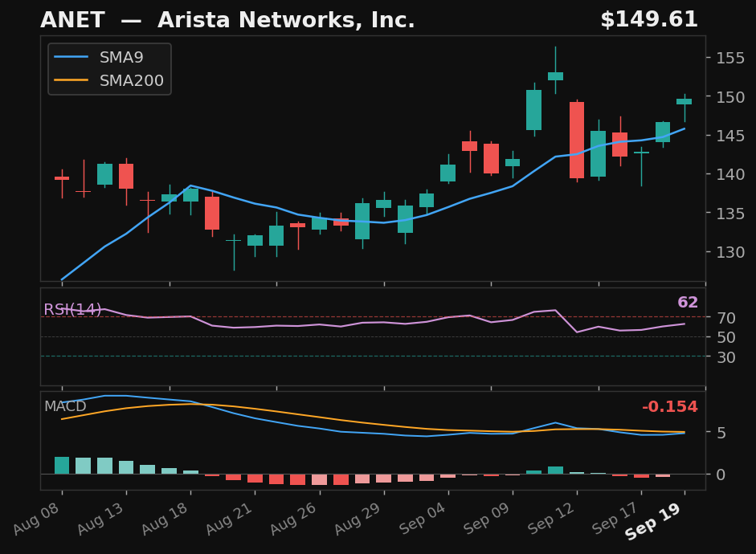Click the MACD panel label
Screen dimensions: 756x554
[x=65, y=406]
